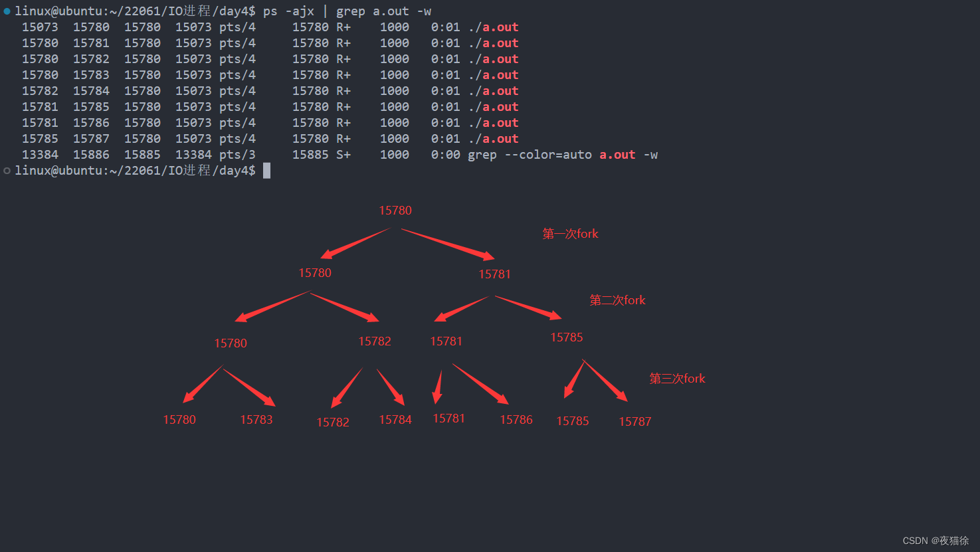Click the "第一次fork" label
Viewport: 980px width, 552px height.
[570, 234]
